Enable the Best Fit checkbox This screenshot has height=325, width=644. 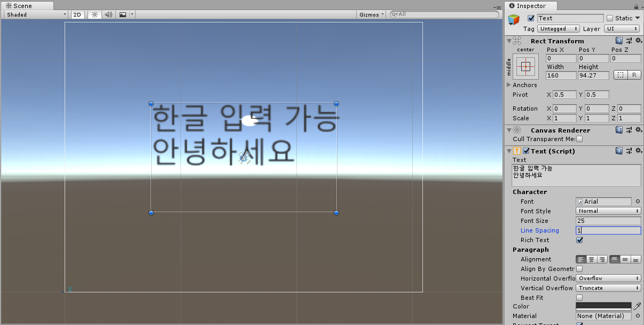[x=579, y=298]
